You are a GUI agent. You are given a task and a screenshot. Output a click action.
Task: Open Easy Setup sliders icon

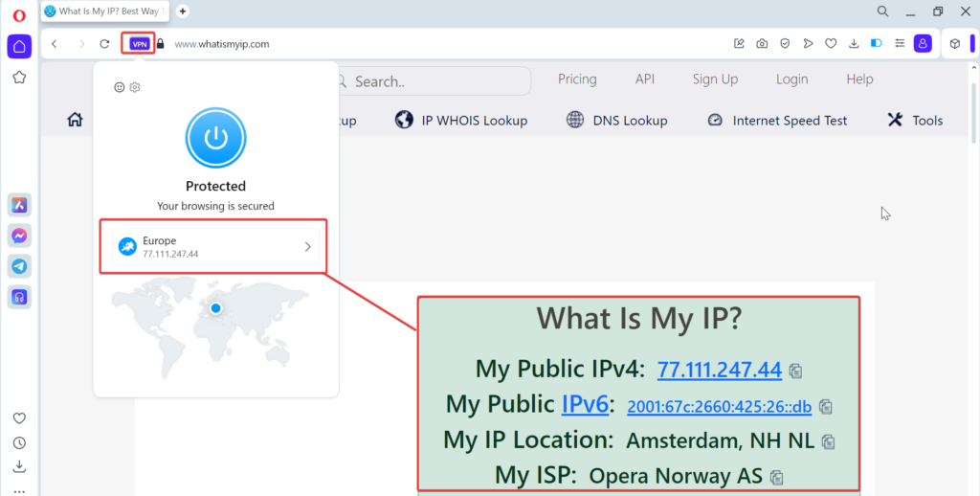900,44
